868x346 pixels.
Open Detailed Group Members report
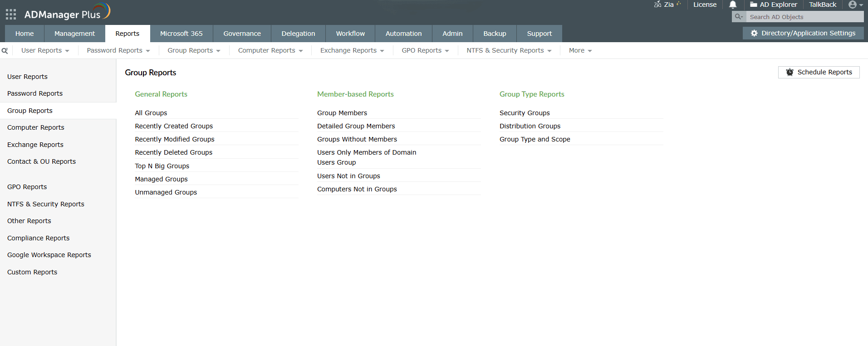pyautogui.click(x=356, y=126)
